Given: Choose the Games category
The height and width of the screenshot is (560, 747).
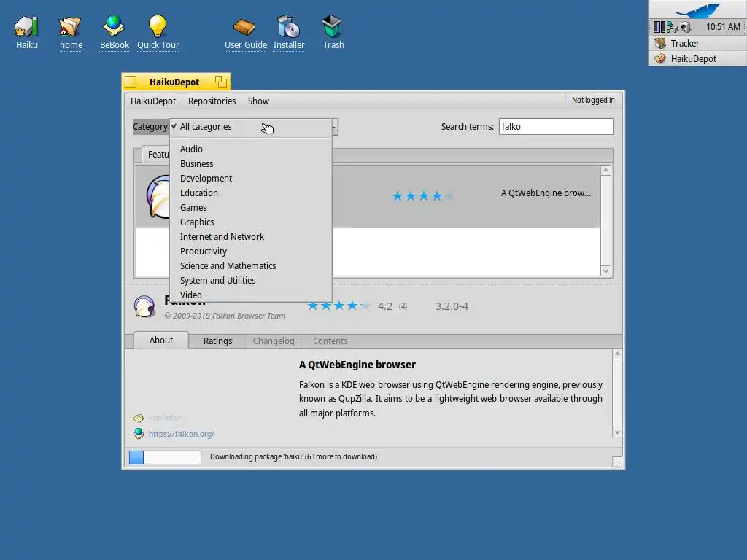Looking at the screenshot, I should pos(251,208).
